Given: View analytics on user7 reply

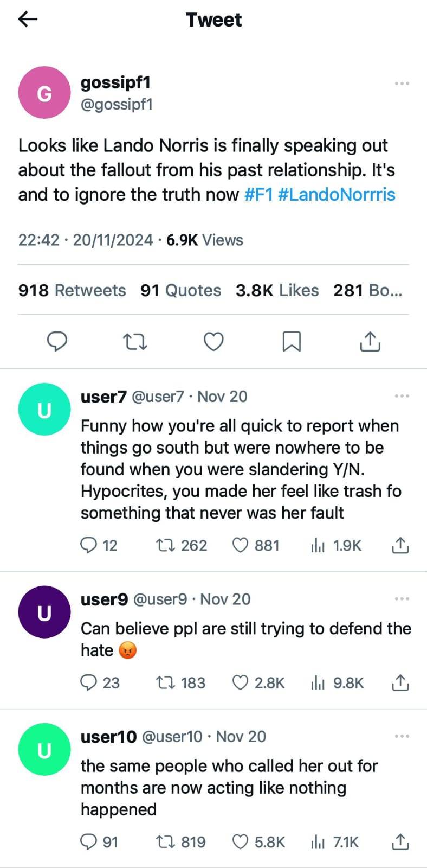Looking at the screenshot, I should click(318, 545).
